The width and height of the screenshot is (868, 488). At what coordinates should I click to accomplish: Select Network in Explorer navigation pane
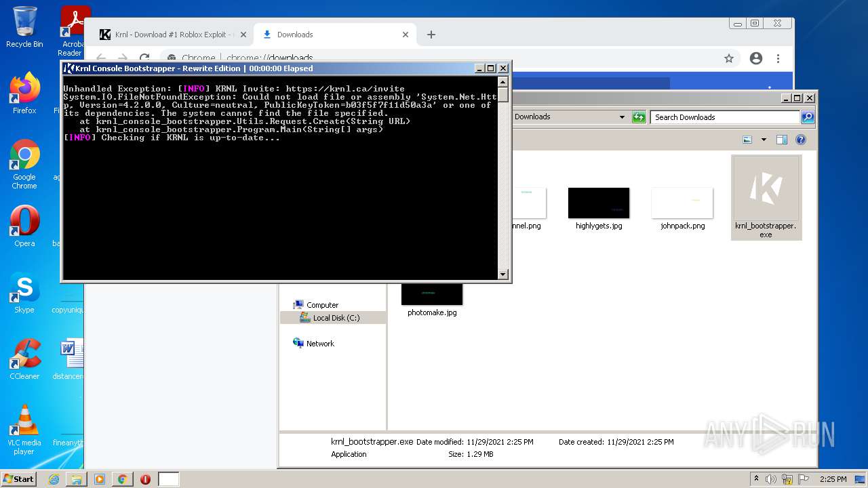click(313, 344)
